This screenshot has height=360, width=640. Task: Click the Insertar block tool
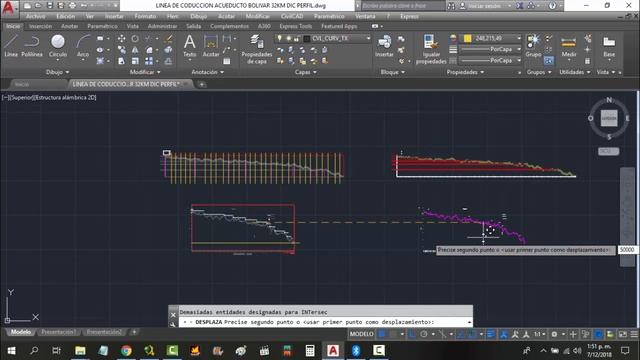click(x=384, y=45)
